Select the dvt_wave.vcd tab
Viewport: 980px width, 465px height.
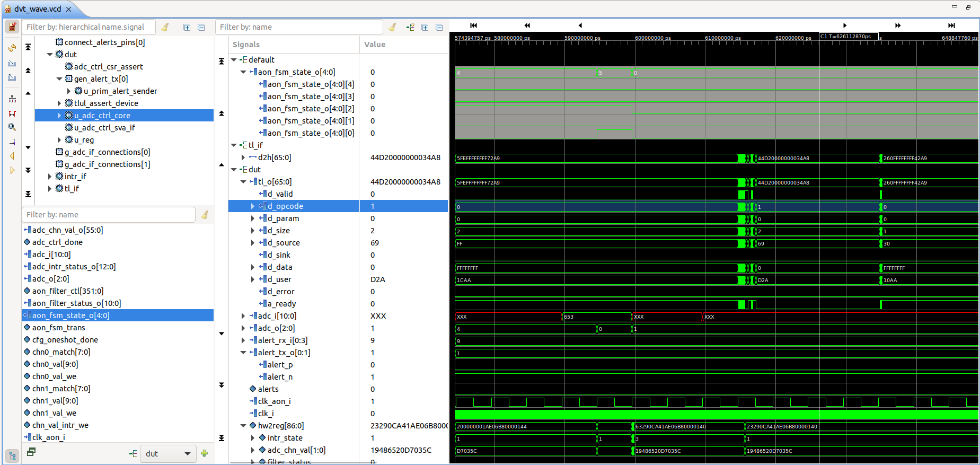pos(37,9)
